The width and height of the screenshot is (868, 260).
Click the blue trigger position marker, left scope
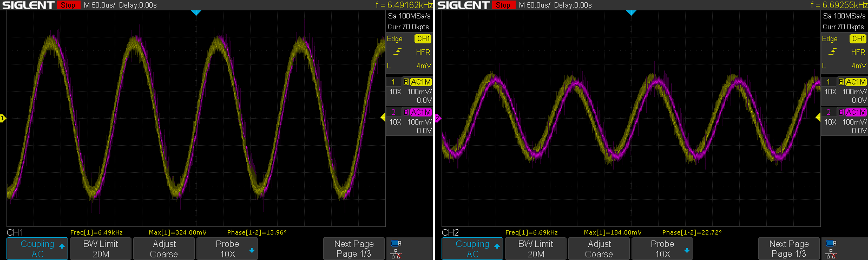point(196,12)
